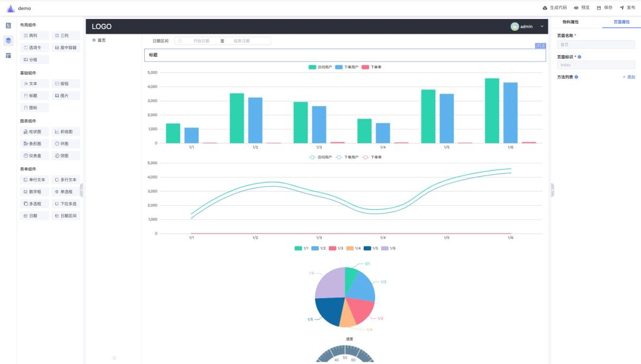Pick the 两列 two-column layout component
This screenshot has width=641, height=364.
click(x=34, y=36)
